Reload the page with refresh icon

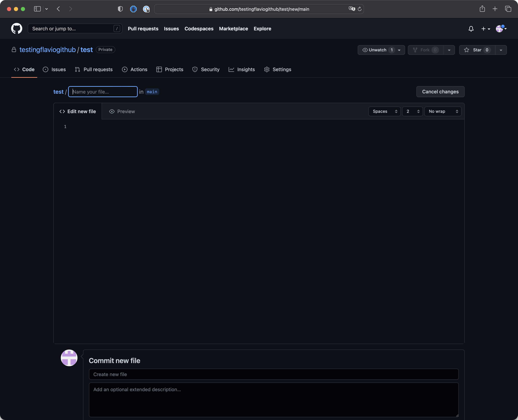[x=360, y=9]
